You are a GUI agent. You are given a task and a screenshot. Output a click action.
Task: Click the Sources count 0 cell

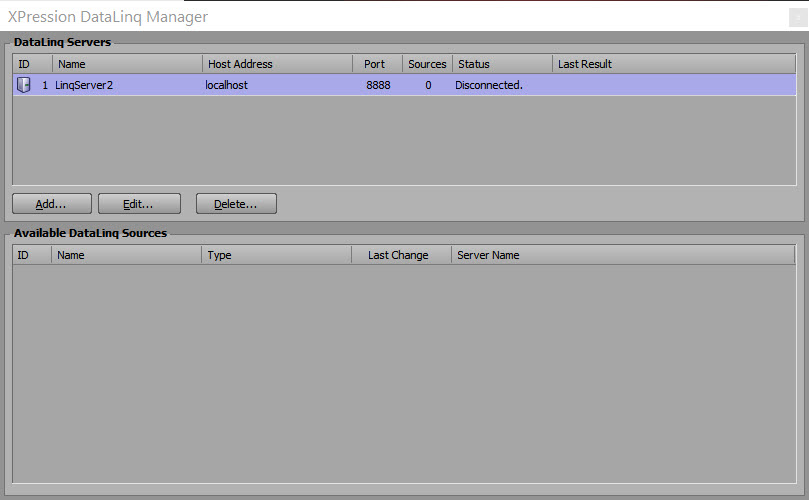coord(428,85)
